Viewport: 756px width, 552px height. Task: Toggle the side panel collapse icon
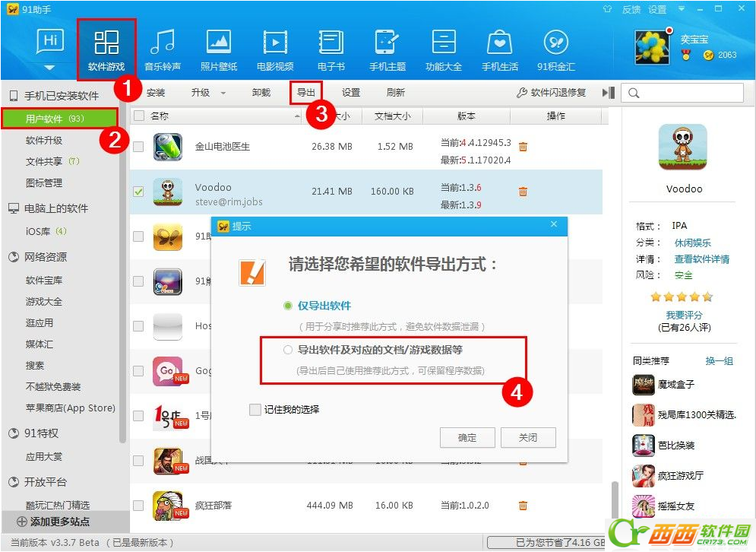(x=609, y=92)
